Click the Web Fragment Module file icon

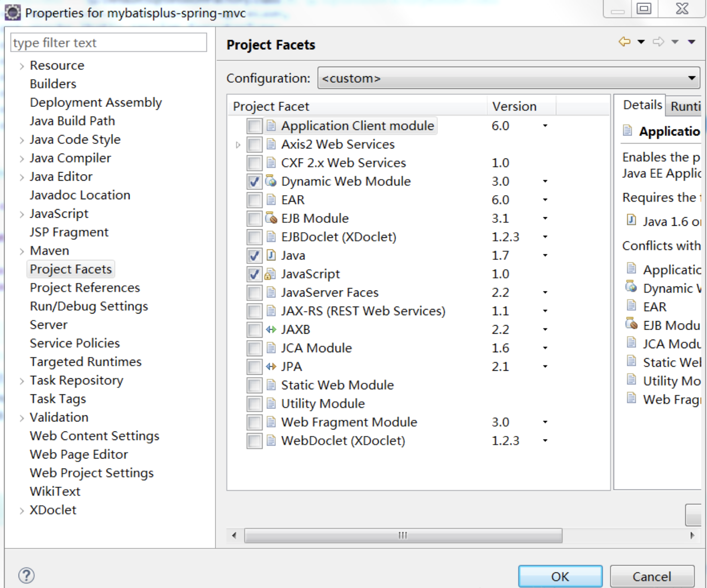271,422
